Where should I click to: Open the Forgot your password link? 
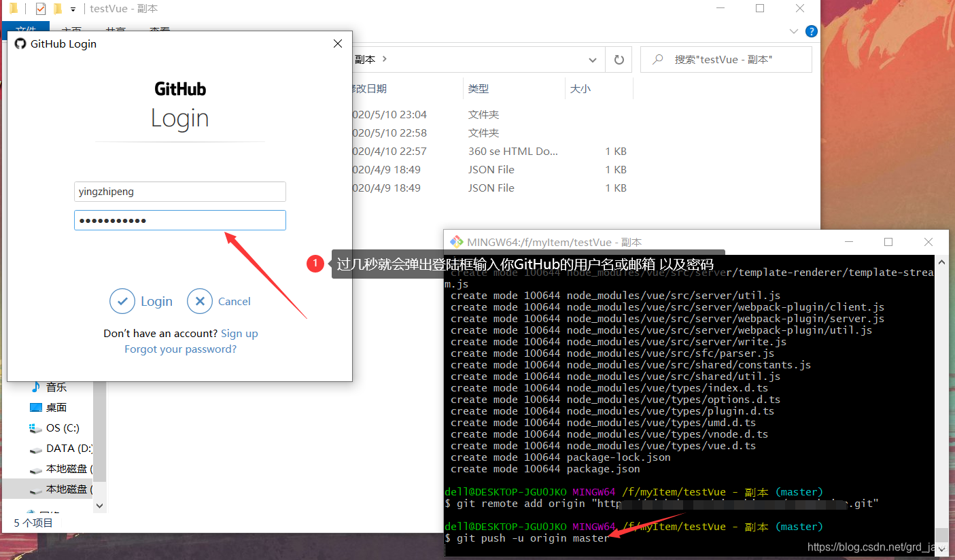(x=180, y=349)
